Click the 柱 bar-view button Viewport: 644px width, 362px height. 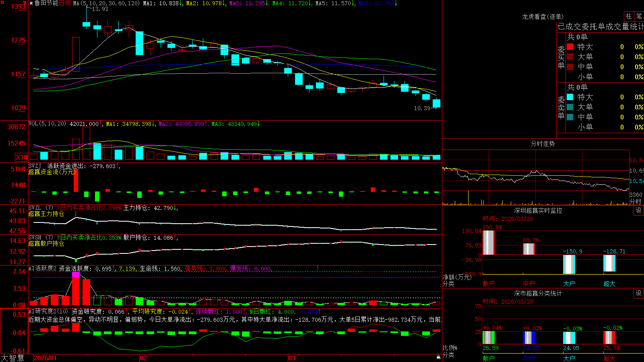pos(629,16)
